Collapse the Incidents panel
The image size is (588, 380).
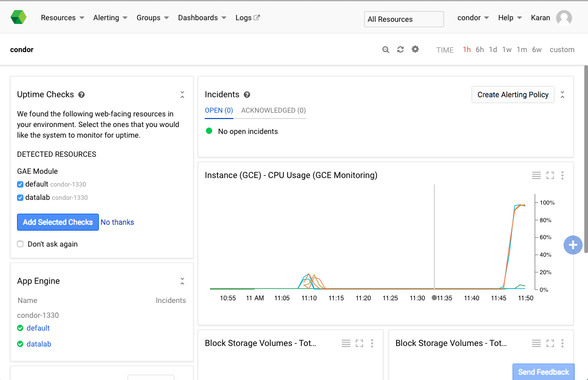tap(562, 95)
